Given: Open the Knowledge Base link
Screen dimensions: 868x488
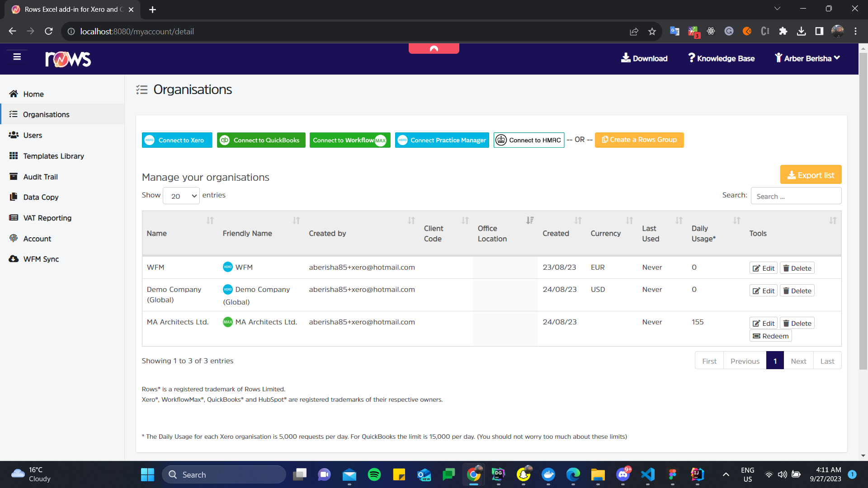Looking at the screenshot, I should (x=721, y=58).
